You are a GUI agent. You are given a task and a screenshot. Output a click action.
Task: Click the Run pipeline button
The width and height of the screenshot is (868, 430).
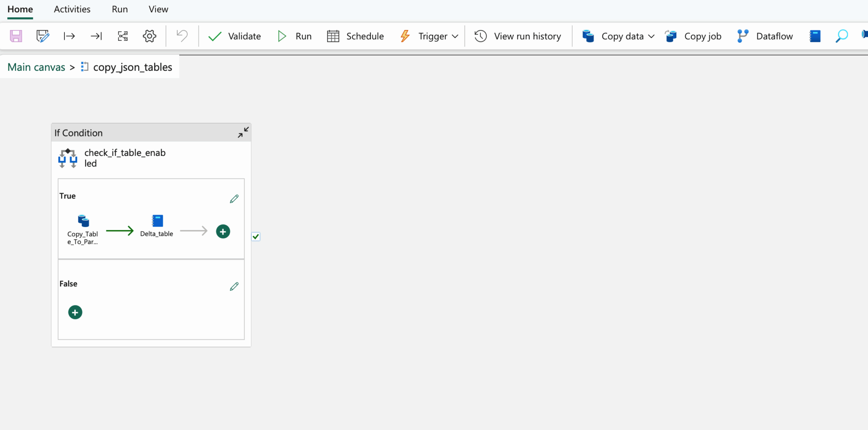click(295, 36)
